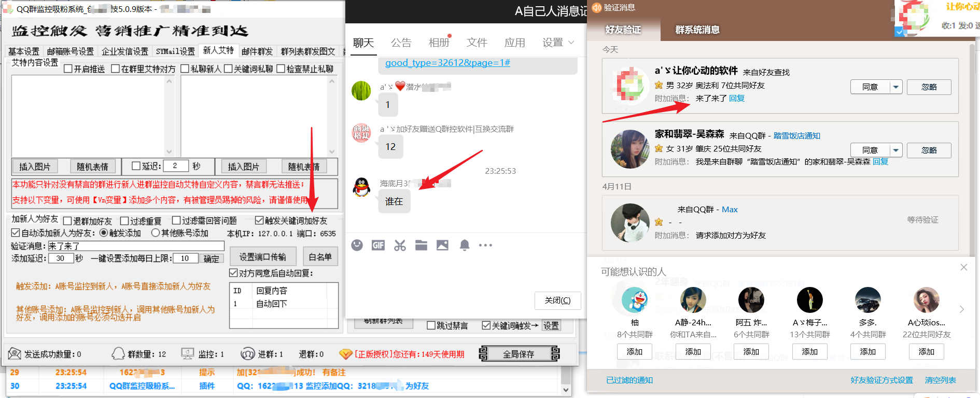Screen dimensions: 980x398
Task: Open 好友验证方式设置 link
Action: click(881, 380)
